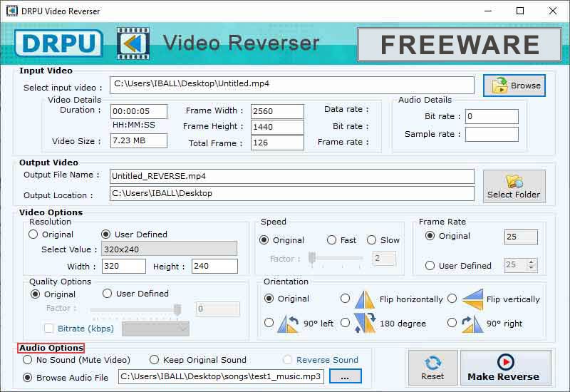The width and height of the screenshot is (570, 392).
Task: Choose Fast speed option
Action: (331, 240)
